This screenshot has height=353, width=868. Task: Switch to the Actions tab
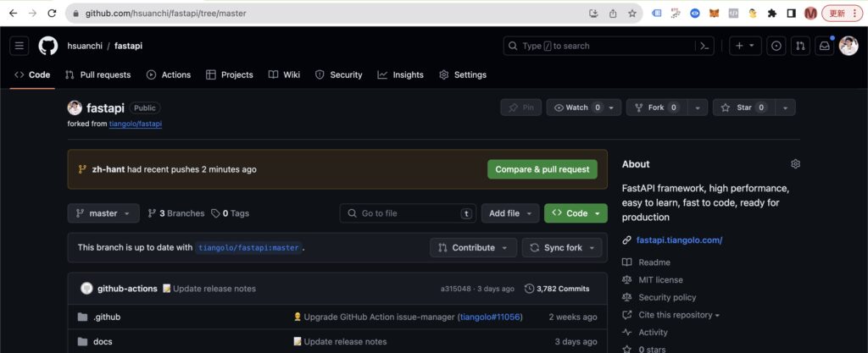click(x=169, y=74)
